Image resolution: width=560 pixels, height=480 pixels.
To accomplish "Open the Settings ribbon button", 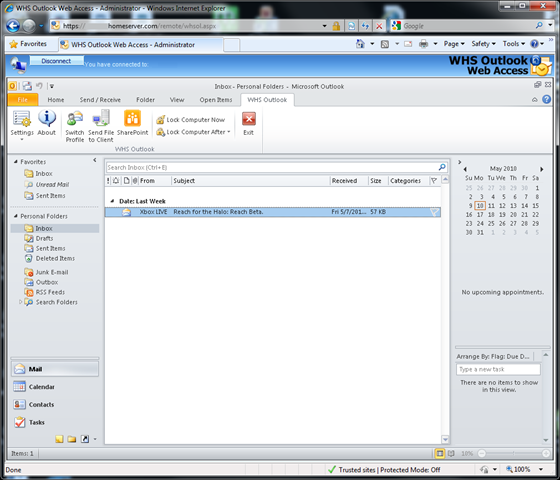I will pos(22,125).
